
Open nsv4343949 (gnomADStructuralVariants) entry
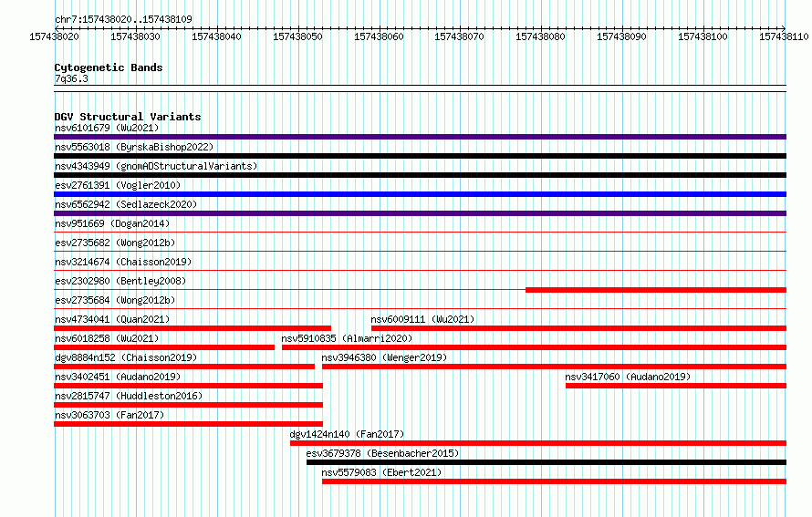(156, 166)
